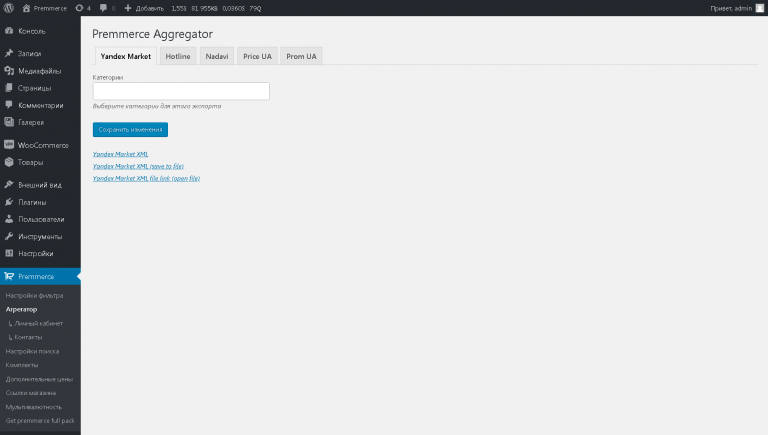Click the Premmerce cart icon in the sidebar
768x435 pixels.
(x=8, y=276)
